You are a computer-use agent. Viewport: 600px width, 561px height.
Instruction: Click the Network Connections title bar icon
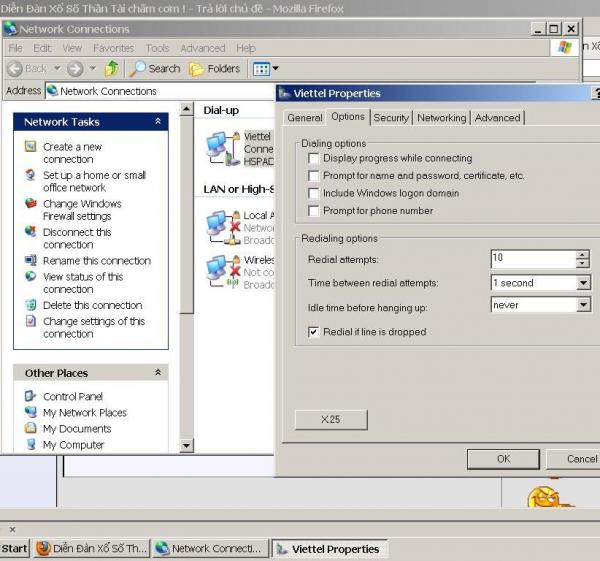11,29
